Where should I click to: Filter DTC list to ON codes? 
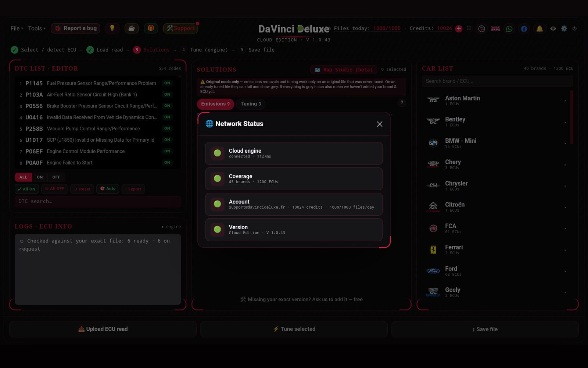(40, 177)
